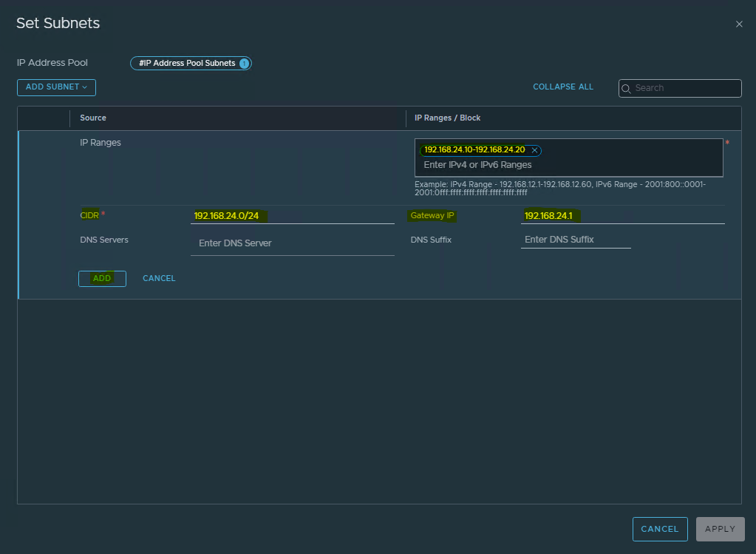Image resolution: width=756 pixels, height=554 pixels.
Task: Collapse all subnet rows
Action: [x=562, y=87]
